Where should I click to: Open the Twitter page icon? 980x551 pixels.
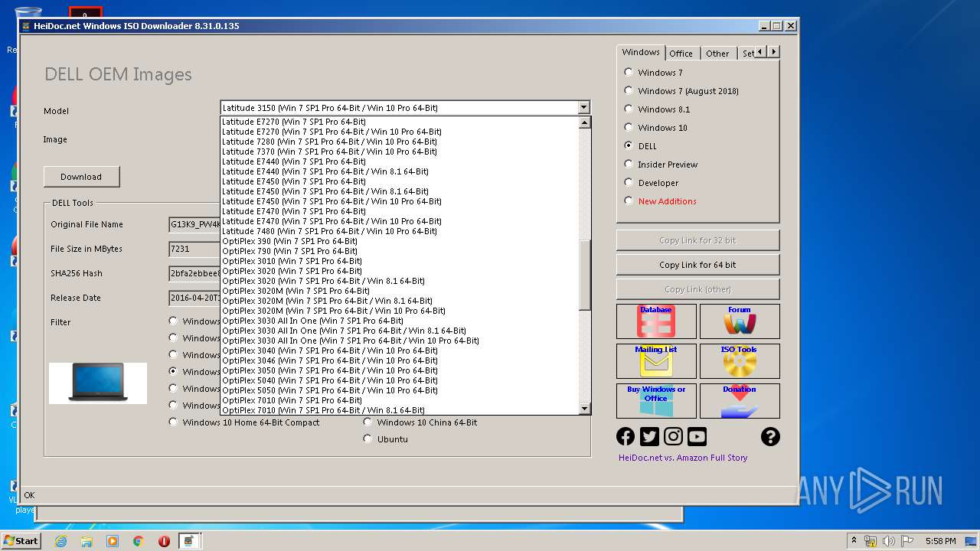pyautogui.click(x=649, y=436)
